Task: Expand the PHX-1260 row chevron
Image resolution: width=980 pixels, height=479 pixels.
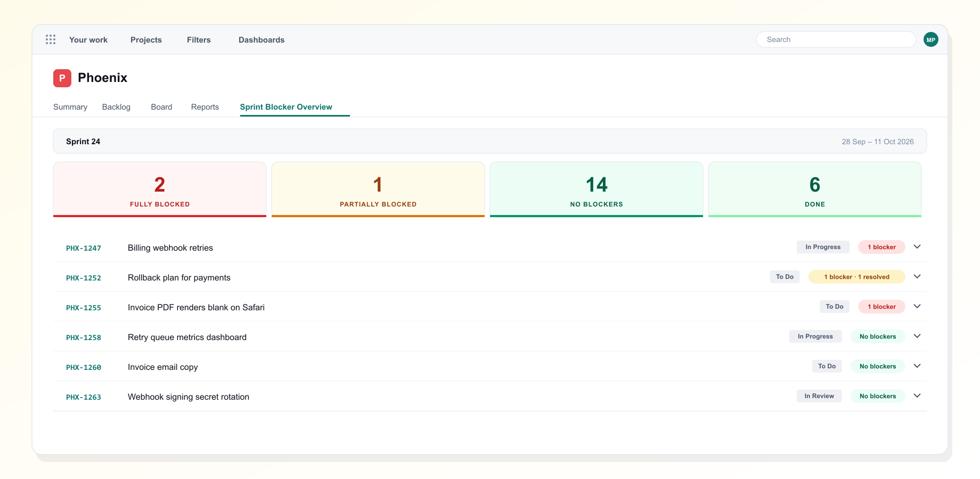Action: point(917,366)
